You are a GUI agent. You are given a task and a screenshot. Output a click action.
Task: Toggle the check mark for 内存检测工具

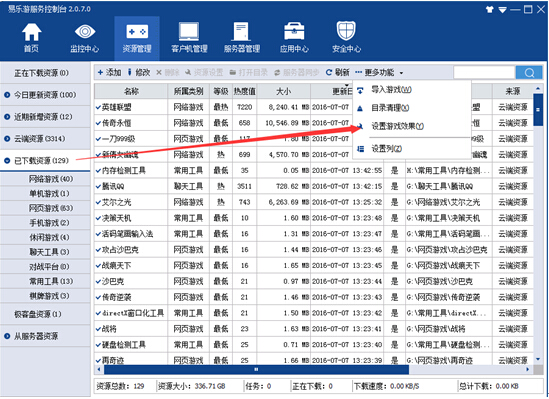pos(98,170)
